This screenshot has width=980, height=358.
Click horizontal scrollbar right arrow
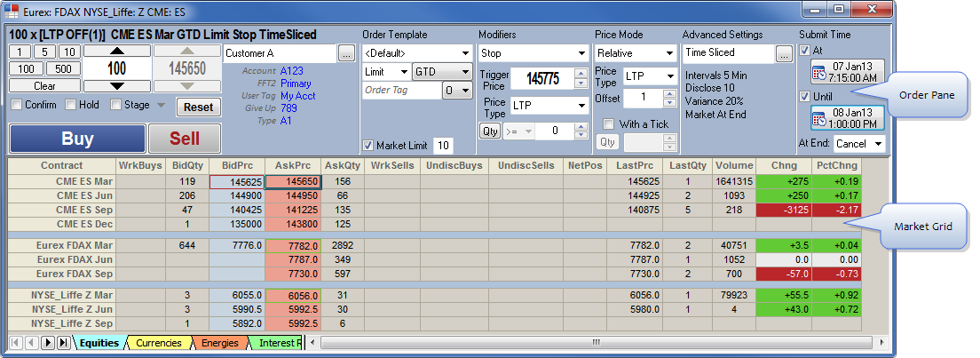(x=881, y=342)
